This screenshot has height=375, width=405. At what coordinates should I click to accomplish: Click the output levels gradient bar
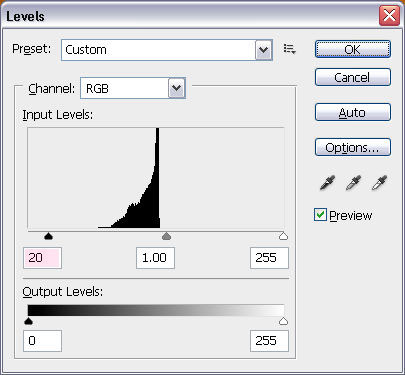tap(156, 310)
